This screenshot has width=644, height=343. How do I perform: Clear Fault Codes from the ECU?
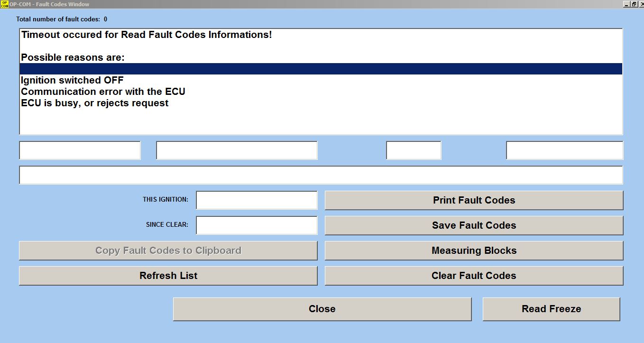(x=474, y=276)
